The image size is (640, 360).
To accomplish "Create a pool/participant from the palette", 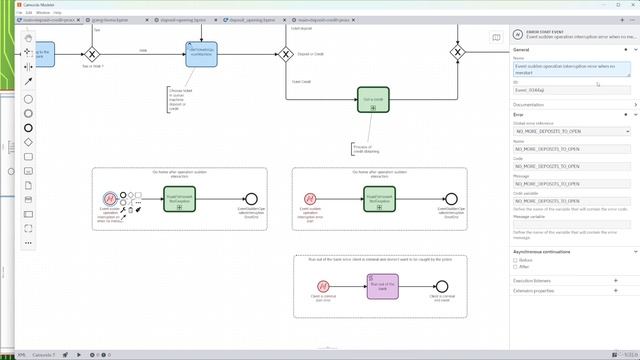I will pyautogui.click(x=28, y=214).
